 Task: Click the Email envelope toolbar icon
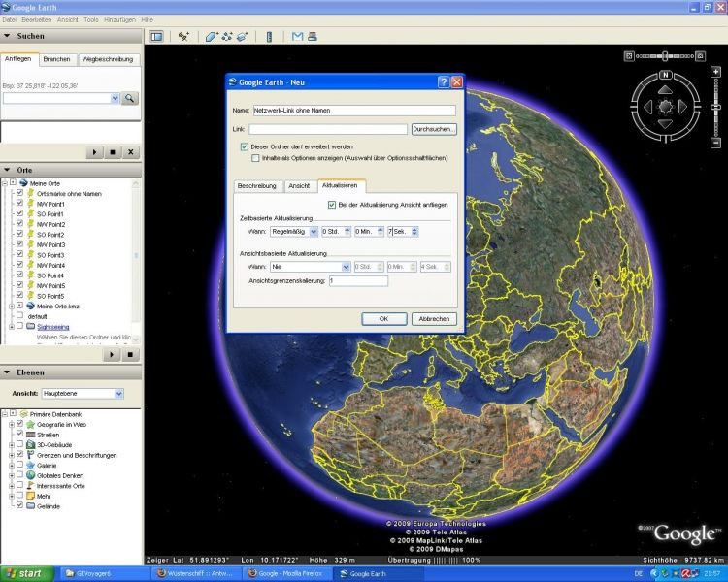(297, 36)
